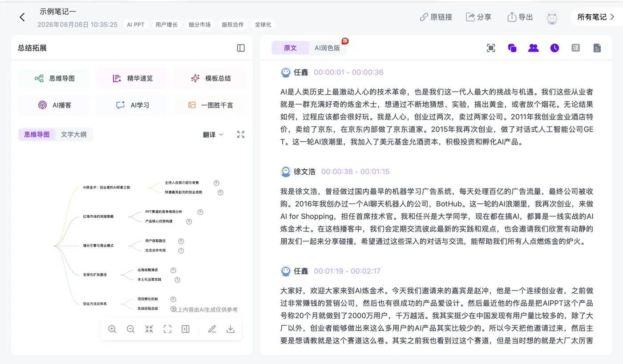Click the side-panel arrow icon in mind map toolbar
The image size is (623, 364).
[x=186, y=329]
